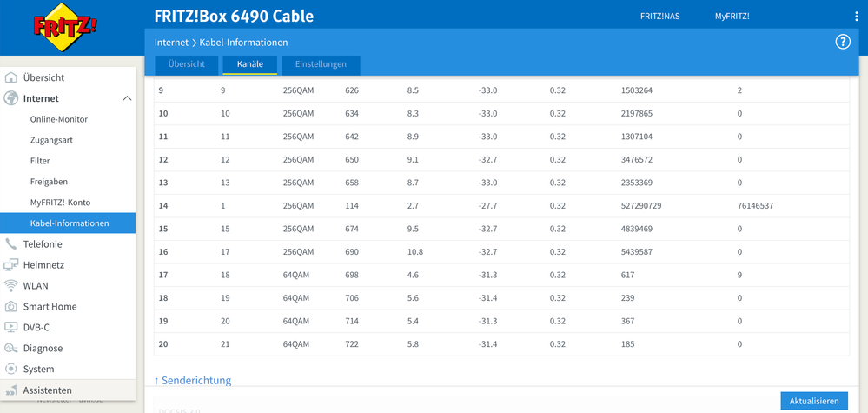Open the Assistenten menu label

click(48, 390)
